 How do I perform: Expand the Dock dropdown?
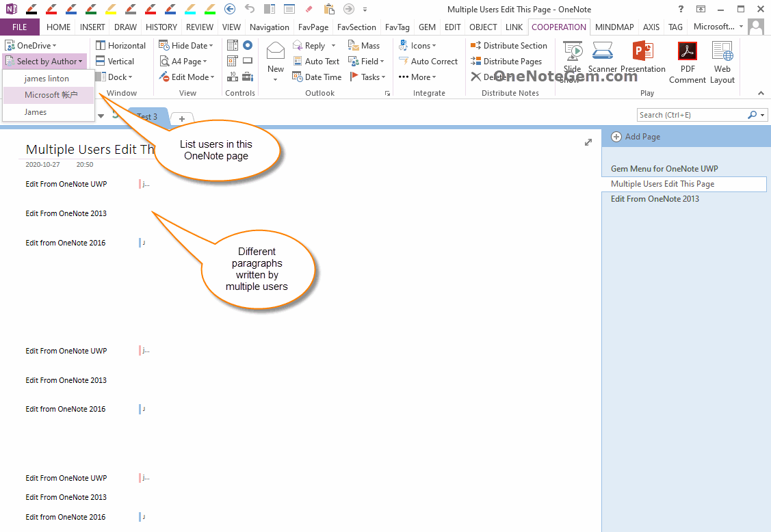[114, 77]
